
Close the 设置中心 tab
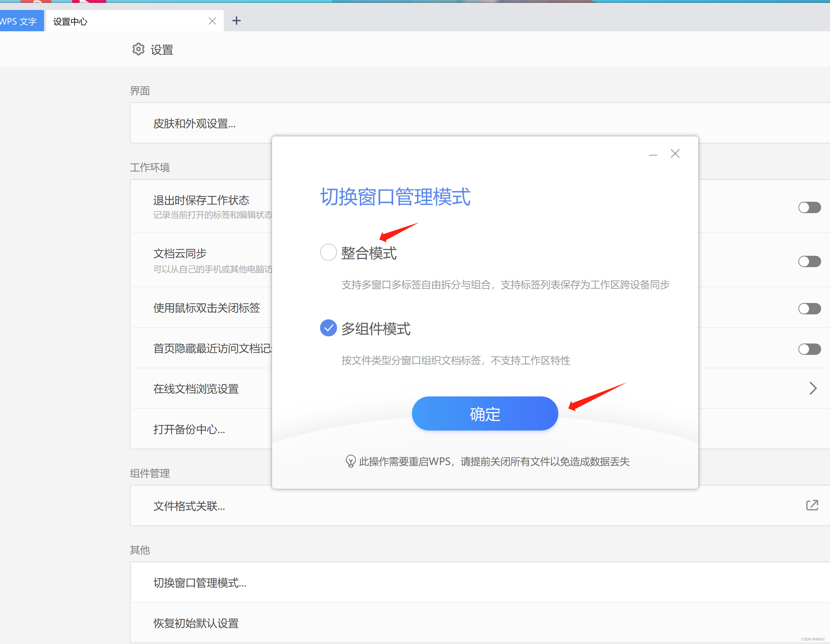212,21
